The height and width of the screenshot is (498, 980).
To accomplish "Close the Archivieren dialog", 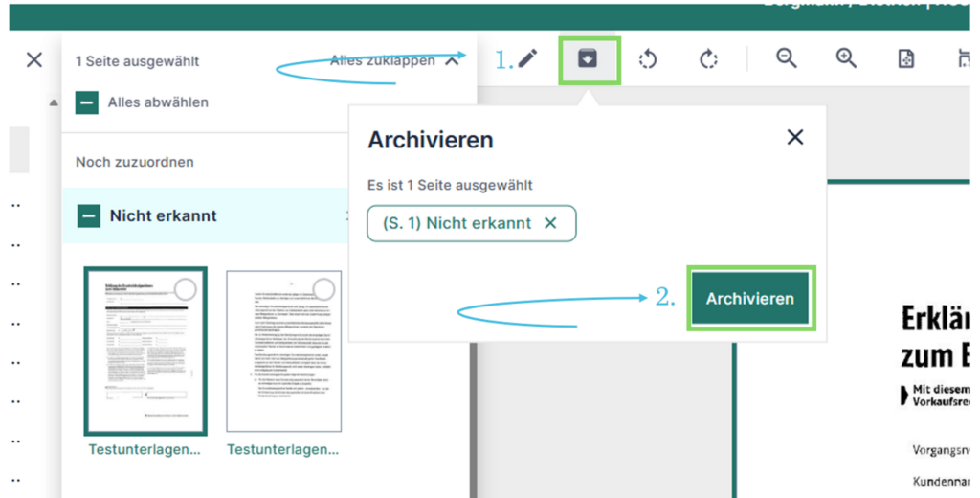I will [x=794, y=137].
